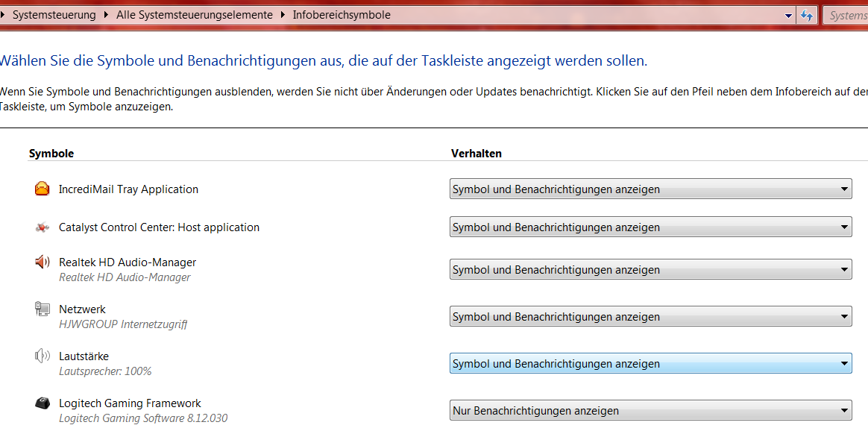Click the Infobereichsymbole breadcrumb
The image size is (868, 428).
point(342,15)
